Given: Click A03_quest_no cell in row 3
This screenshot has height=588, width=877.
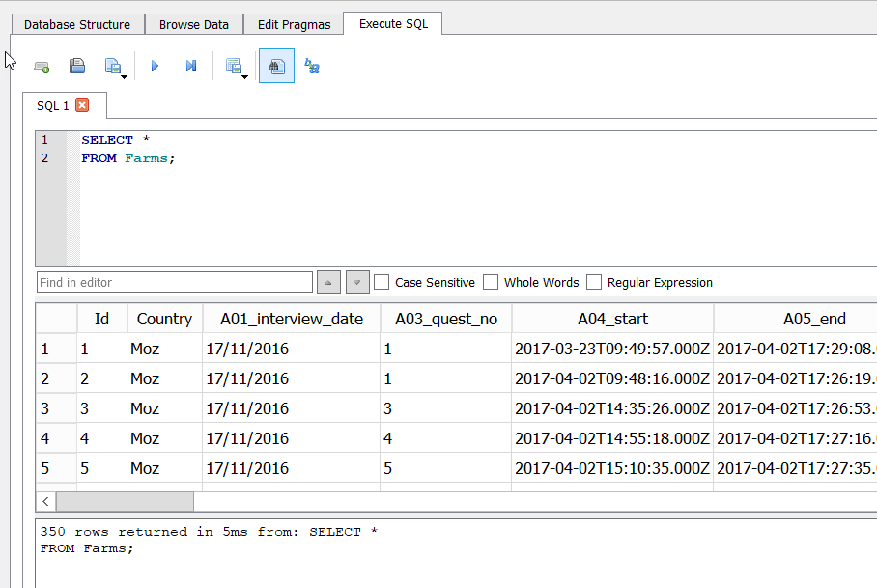Looking at the screenshot, I should [446, 408].
